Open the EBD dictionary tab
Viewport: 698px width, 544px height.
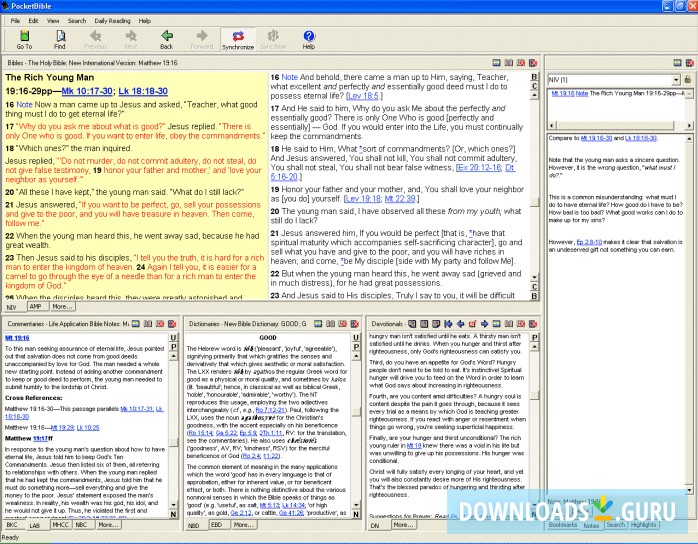(216, 524)
